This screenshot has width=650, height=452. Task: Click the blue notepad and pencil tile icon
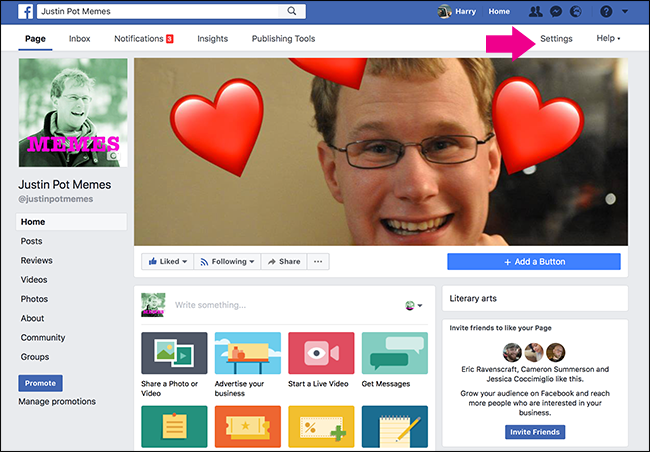[395, 427]
